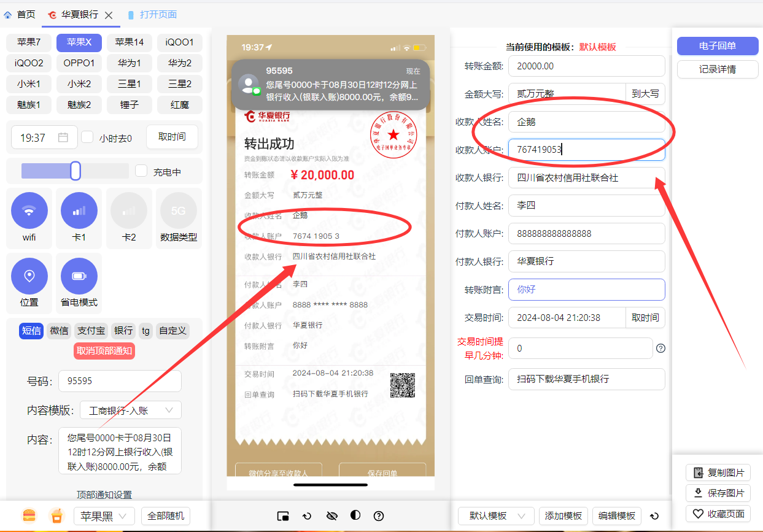
Task: Click the 号码 input showing 95595
Action: (120, 381)
